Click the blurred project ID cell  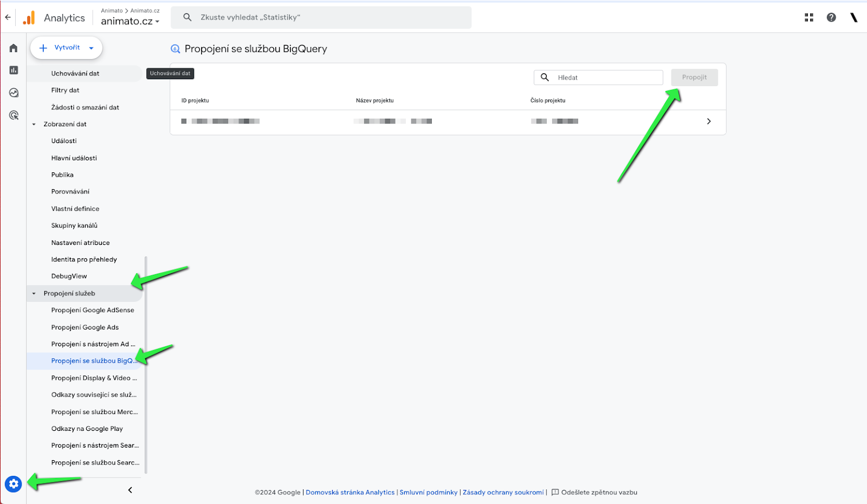[221, 121]
